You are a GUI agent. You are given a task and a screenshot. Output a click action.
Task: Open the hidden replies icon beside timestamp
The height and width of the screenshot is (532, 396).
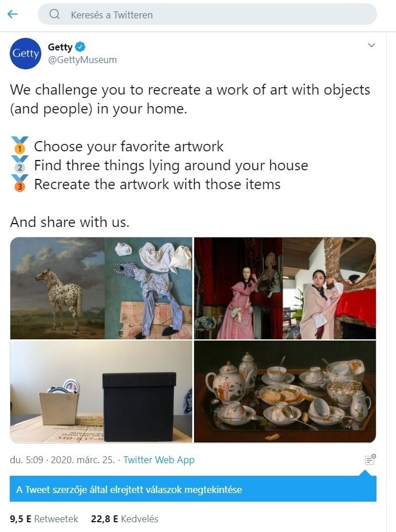[x=370, y=459]
